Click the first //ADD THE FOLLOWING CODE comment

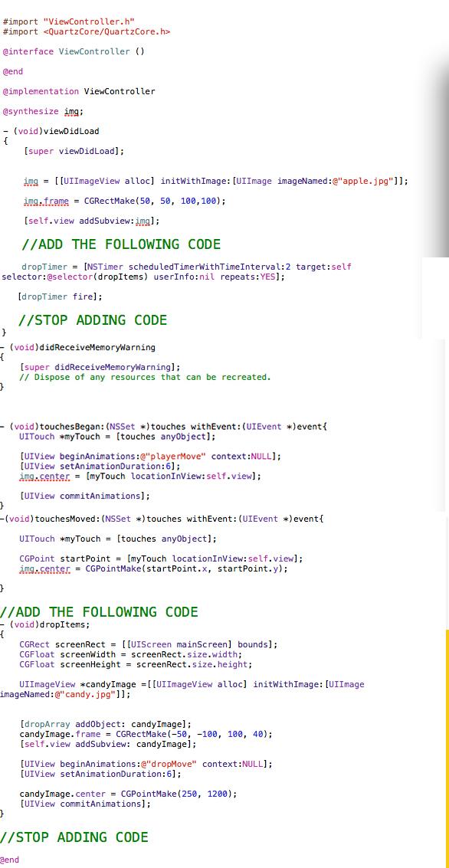(121, 244)
